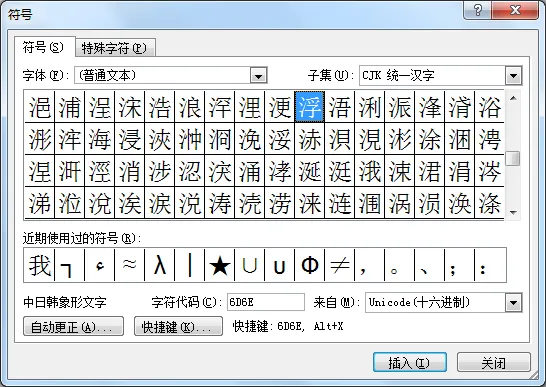Screen dimensions: 546x387
Task: Select the 涌 character in the grid
Action: click(250, 171)
